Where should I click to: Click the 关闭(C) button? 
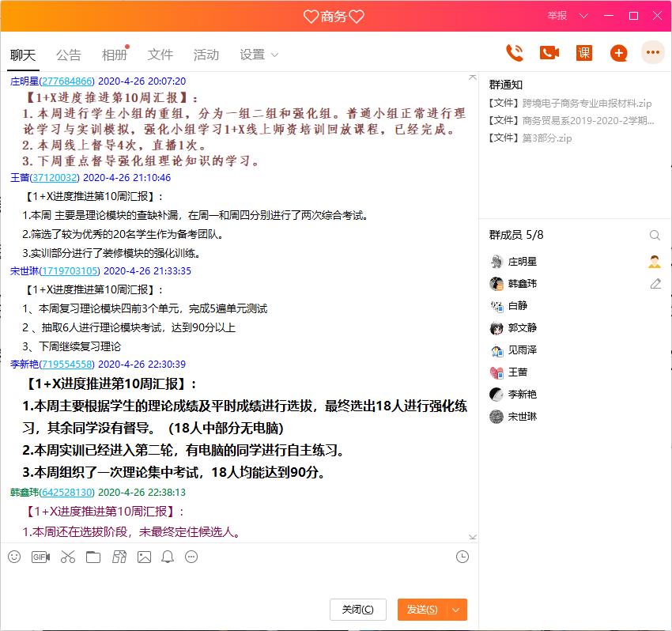click(x=357, y=610)
